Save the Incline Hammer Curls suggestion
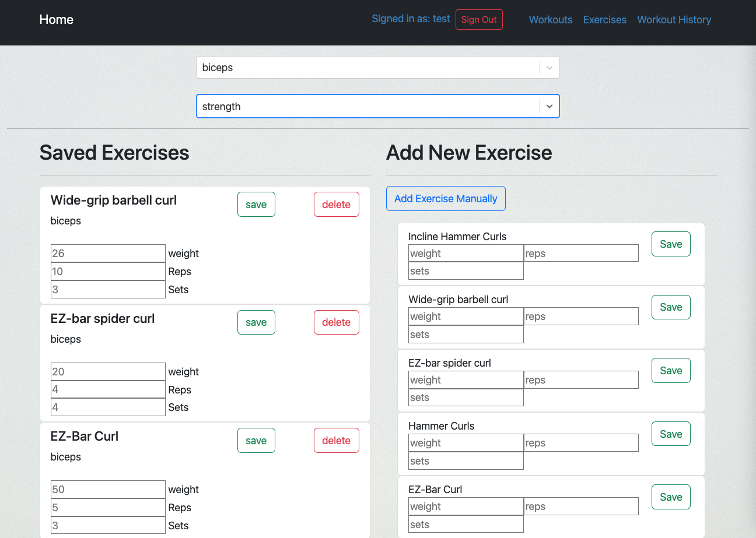 pyautogui.click(x=670, y=244)
